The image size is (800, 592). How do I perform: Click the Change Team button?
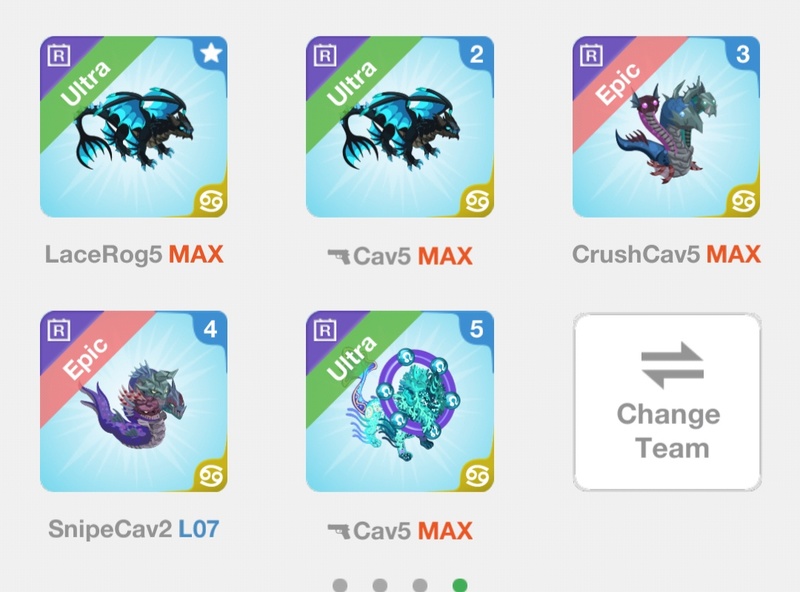coord(667,402)
